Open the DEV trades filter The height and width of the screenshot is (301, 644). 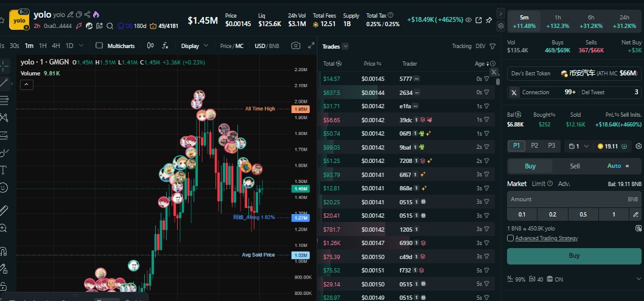(x=480, y=46)
